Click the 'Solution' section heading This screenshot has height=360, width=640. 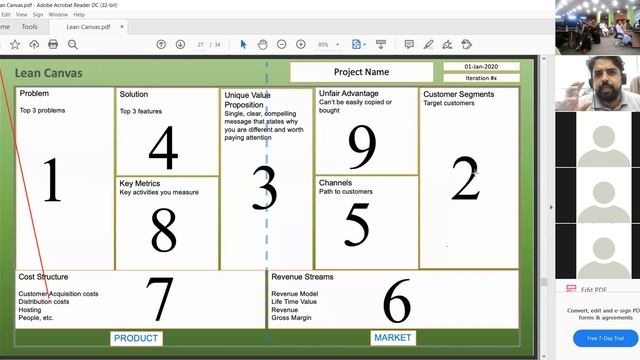click(x=134, y=94)
